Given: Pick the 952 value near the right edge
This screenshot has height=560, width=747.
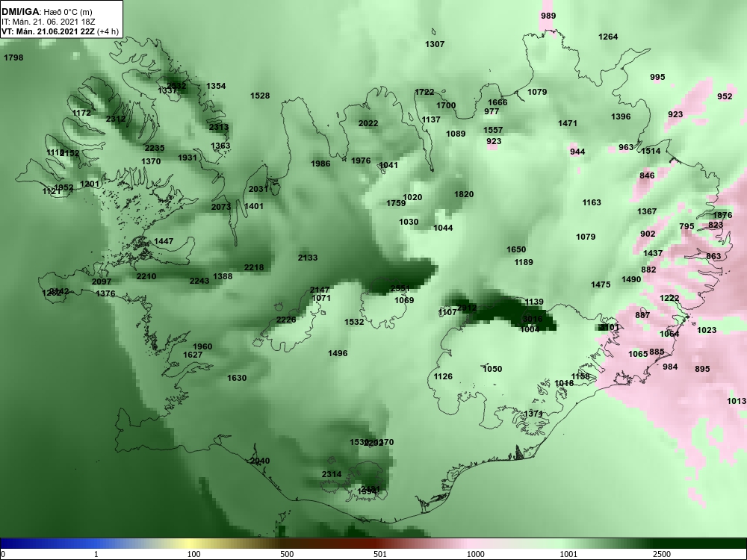Looking at the screenshot, I should pos(725,96).
